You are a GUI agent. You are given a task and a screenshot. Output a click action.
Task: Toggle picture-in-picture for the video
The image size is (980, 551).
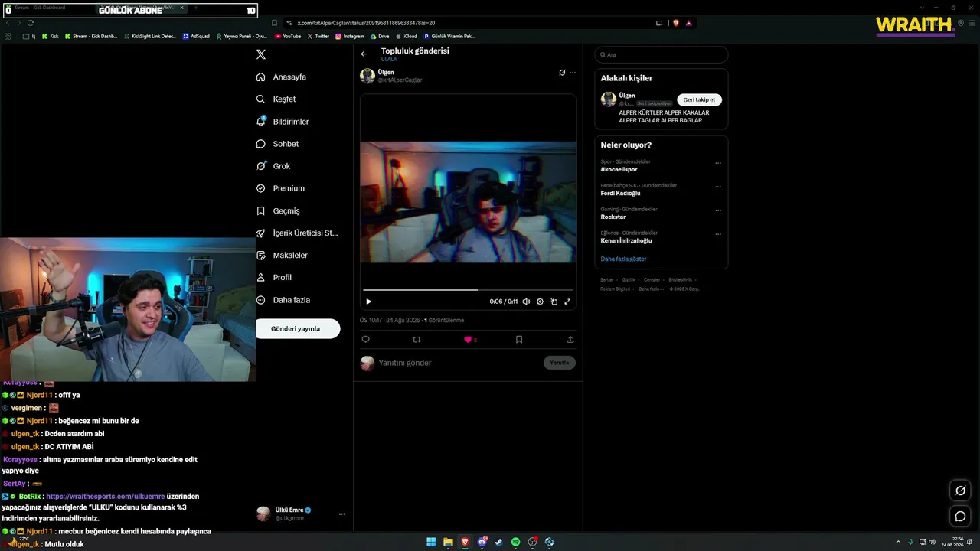(554, 302)
